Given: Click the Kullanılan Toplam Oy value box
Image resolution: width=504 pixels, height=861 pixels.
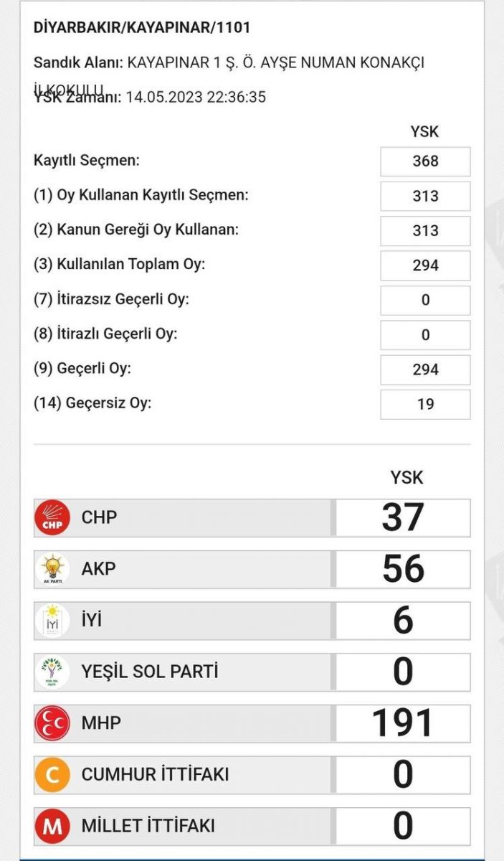Looking at the screenshot, I should coord(425,265).
